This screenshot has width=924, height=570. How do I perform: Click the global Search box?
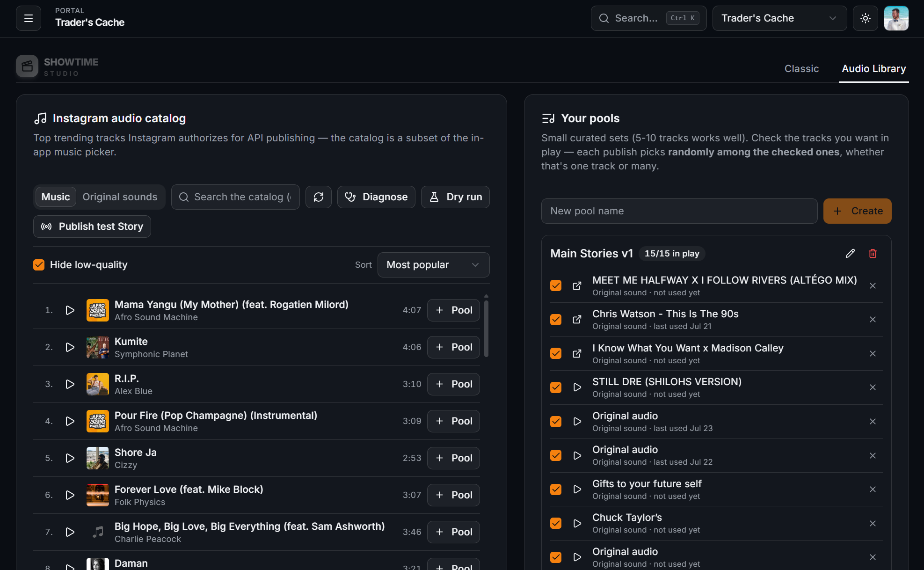(648, 18)
